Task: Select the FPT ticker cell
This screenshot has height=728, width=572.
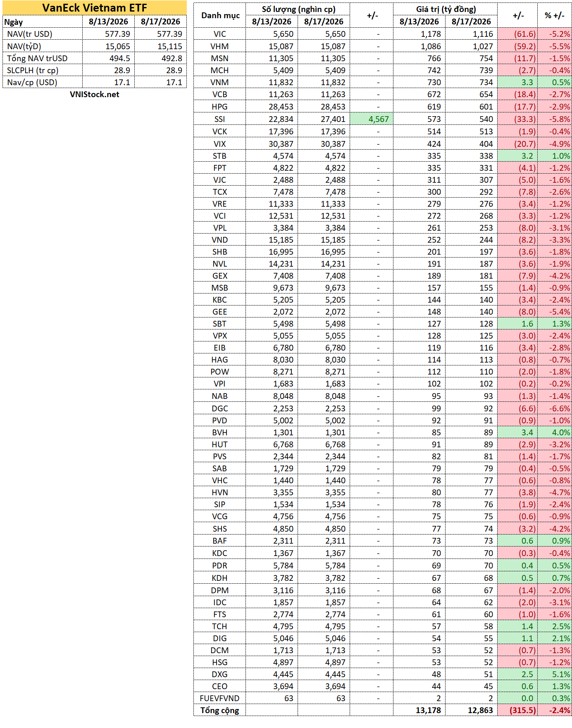Action: click(x=220, y=168)
